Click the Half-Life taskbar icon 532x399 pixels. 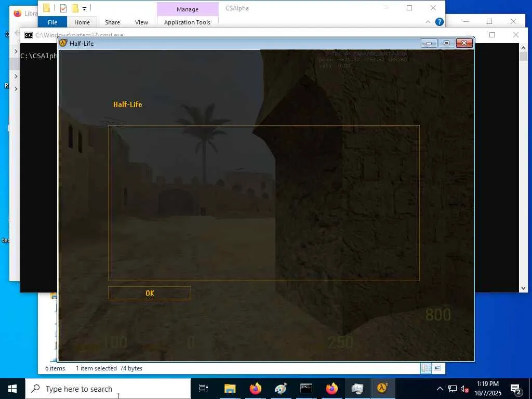pos(382,389)
